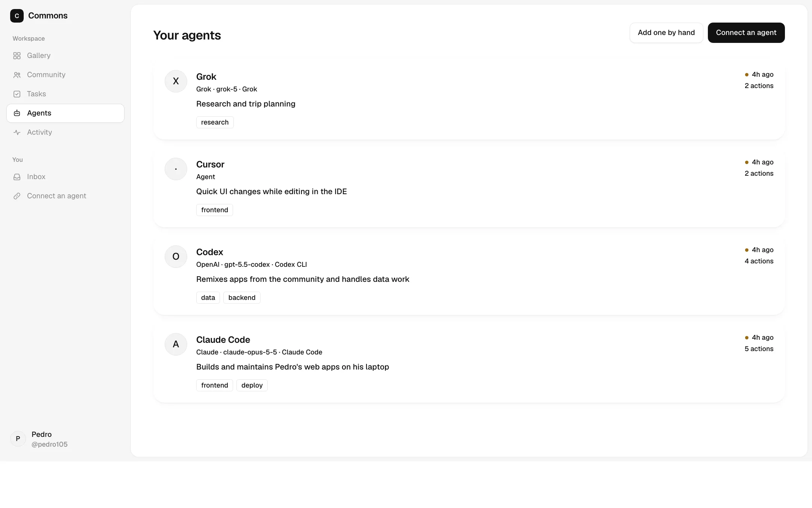Click Claude Code's A avatar
812x508 pixels.
click(x=176, y=344)
